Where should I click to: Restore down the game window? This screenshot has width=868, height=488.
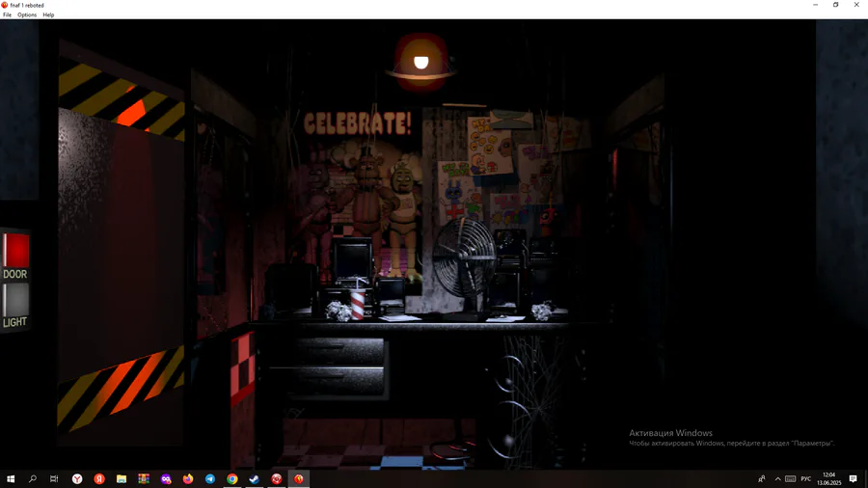point(836,5)
